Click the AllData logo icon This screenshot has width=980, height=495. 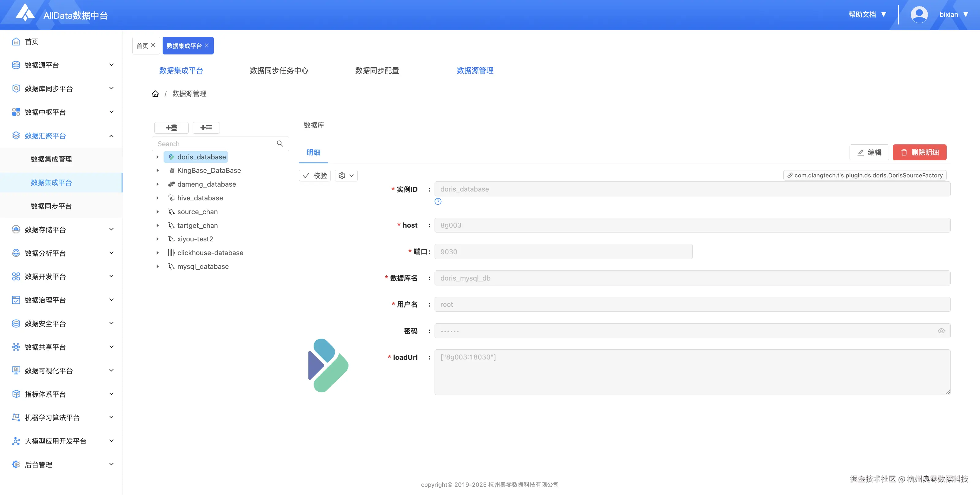25,13
